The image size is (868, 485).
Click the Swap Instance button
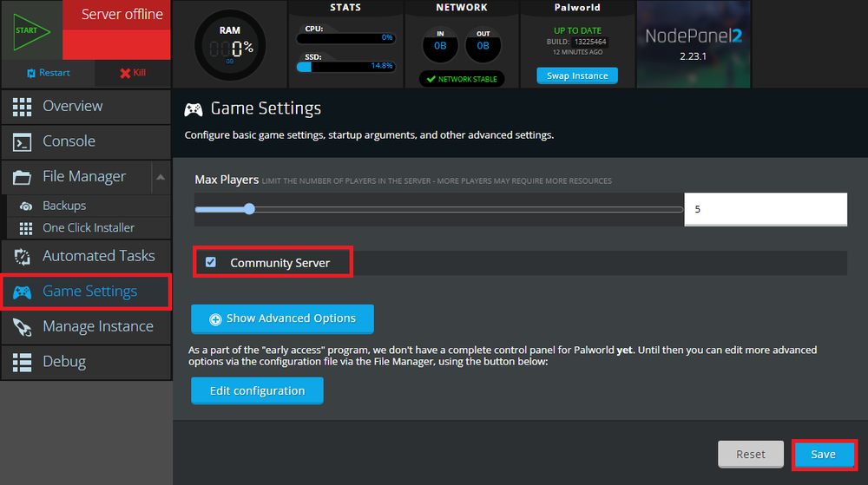point(577,75)
